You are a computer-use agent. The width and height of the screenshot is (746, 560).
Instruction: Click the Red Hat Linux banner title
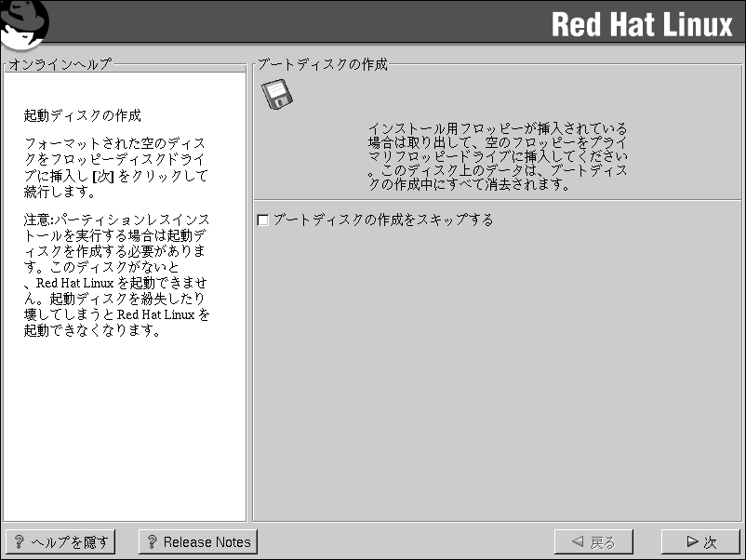(642, 24)
